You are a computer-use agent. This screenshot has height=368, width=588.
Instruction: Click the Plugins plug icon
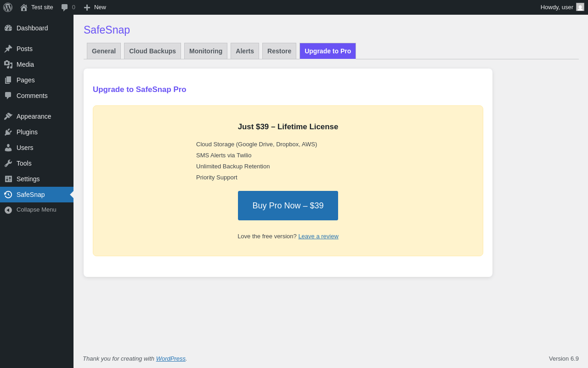(8, 132)
